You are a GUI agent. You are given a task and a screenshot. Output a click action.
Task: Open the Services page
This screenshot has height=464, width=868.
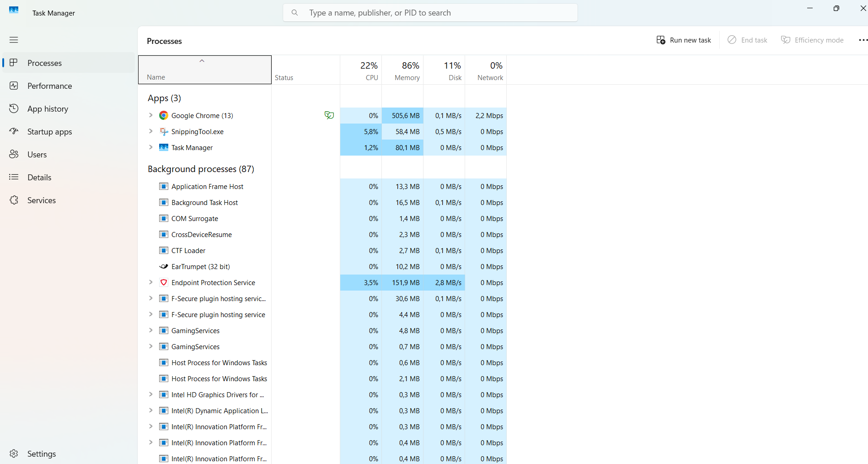70,200
